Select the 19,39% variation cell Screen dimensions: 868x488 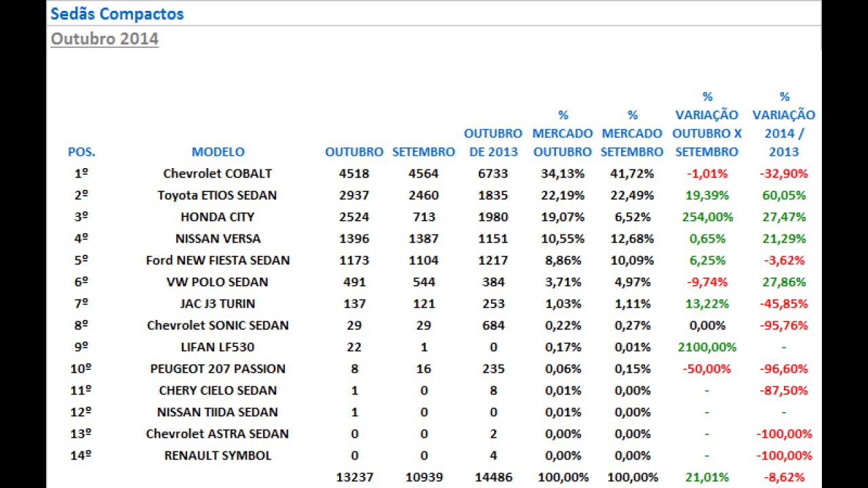707,195
